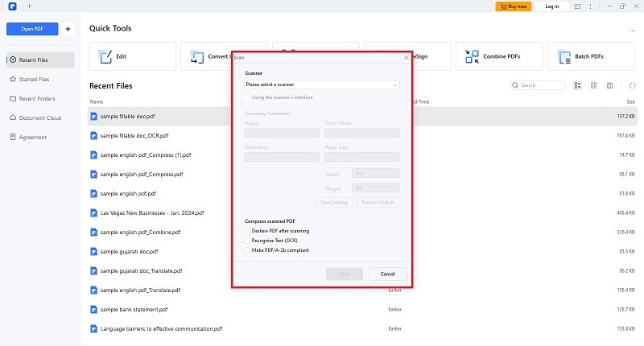This screenshot has height=346, width=644.
Task: Open Document Cloud in the sidebar
Action: 40,117
